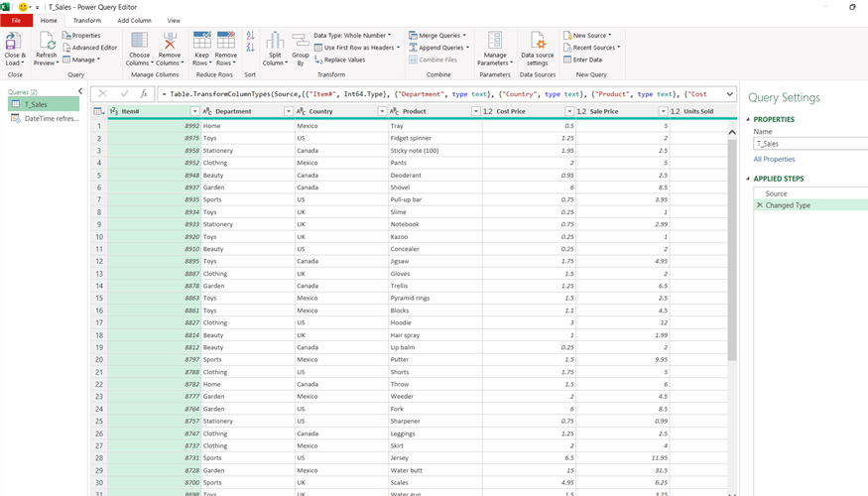The width and height of the screenshot is (868, 496).
Task: Click the Cost Price column data type icon
Action: pyautogui.click(x=488, y=111)
